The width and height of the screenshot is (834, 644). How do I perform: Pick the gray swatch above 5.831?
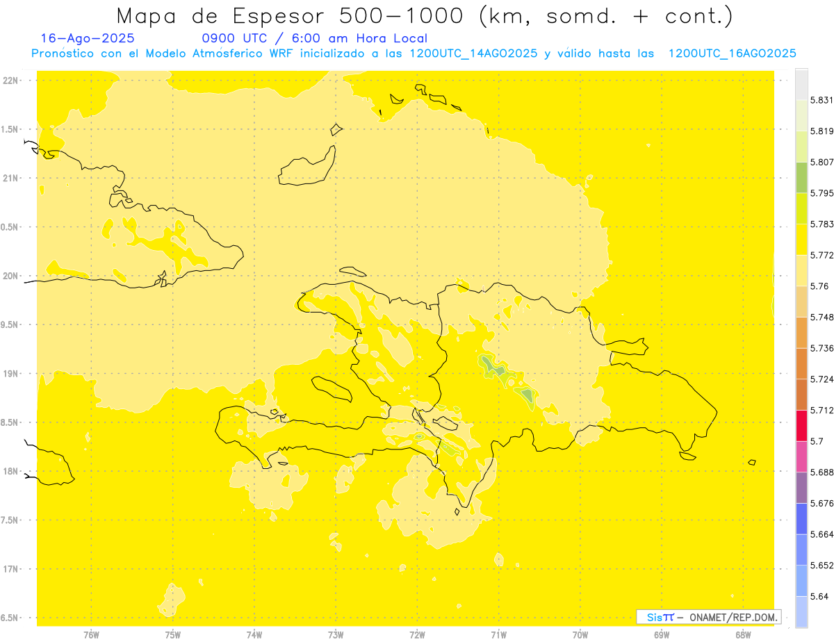(801, 84)
